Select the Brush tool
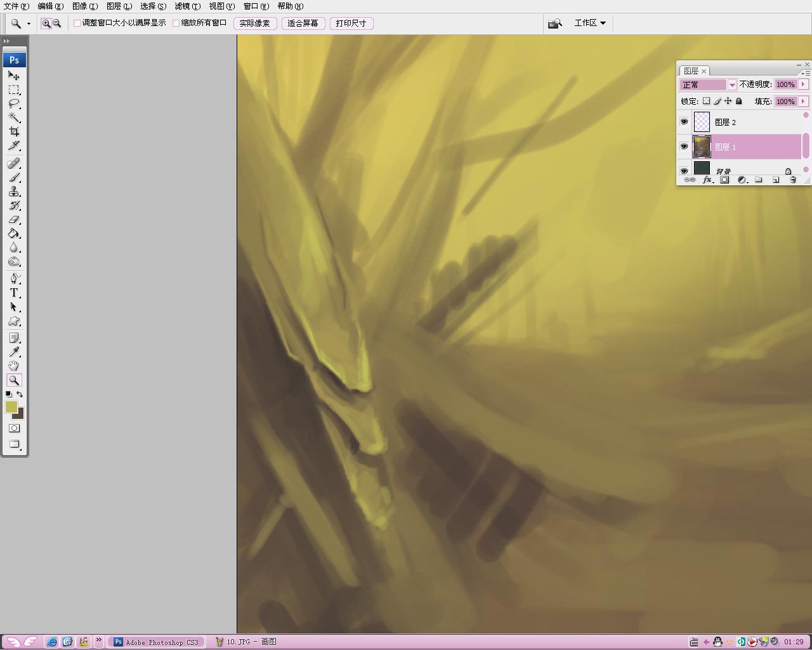Image resolution: width=812 pixels, height=650 pixels. point(14,178)
